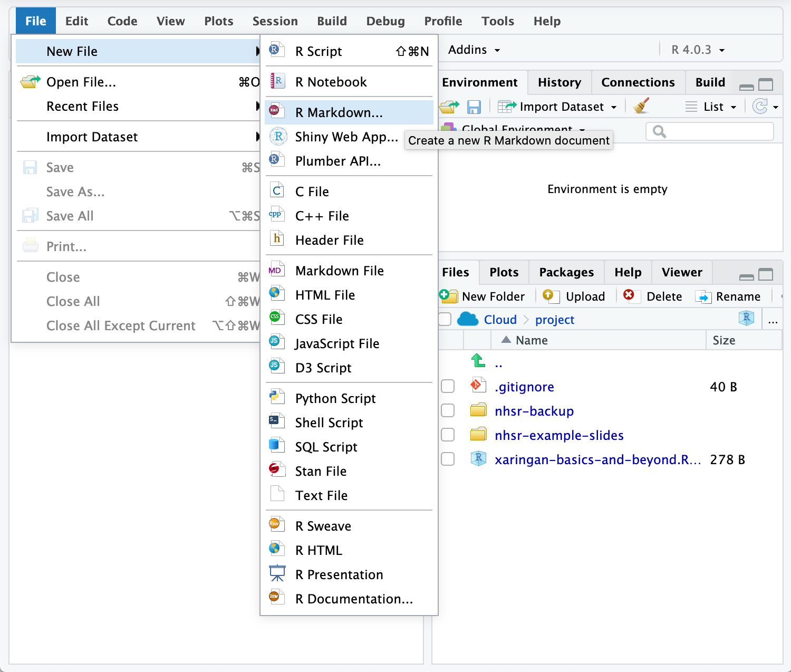Switch to the Connections tab
The height and width of the screenshot is (672, 791).
click(x=638, y=82)
